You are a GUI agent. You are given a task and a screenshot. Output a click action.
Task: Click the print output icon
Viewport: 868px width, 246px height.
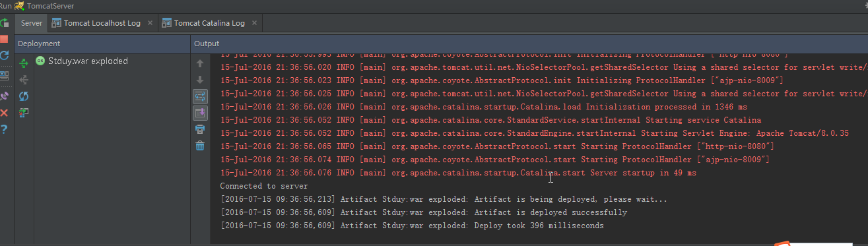pyautogui.click(x=200, y=129)
